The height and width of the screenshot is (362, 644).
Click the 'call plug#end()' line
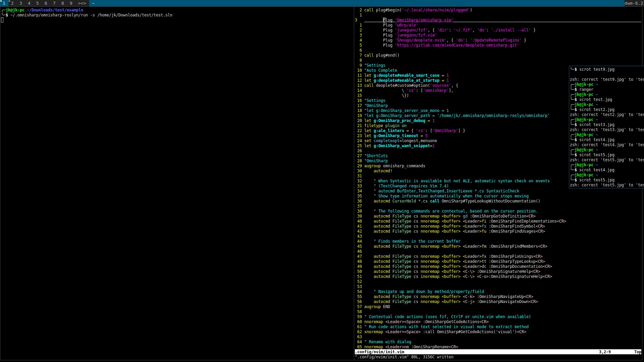click(382, 55)
